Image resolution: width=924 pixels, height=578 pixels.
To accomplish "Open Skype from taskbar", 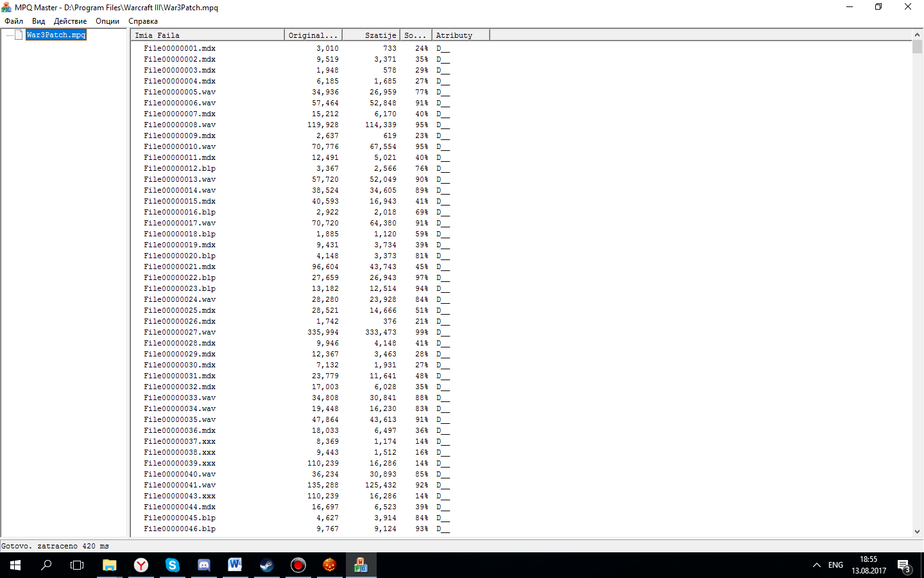I will [173, 565].
